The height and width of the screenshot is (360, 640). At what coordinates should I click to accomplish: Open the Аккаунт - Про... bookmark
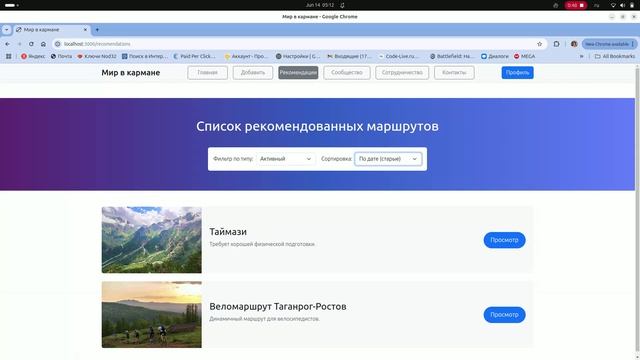pos(246,56)
